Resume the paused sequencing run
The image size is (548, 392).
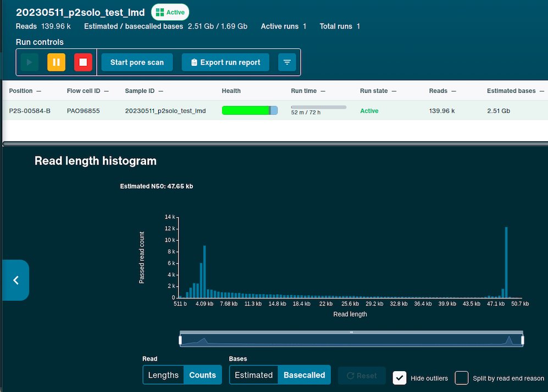[29, 62]
